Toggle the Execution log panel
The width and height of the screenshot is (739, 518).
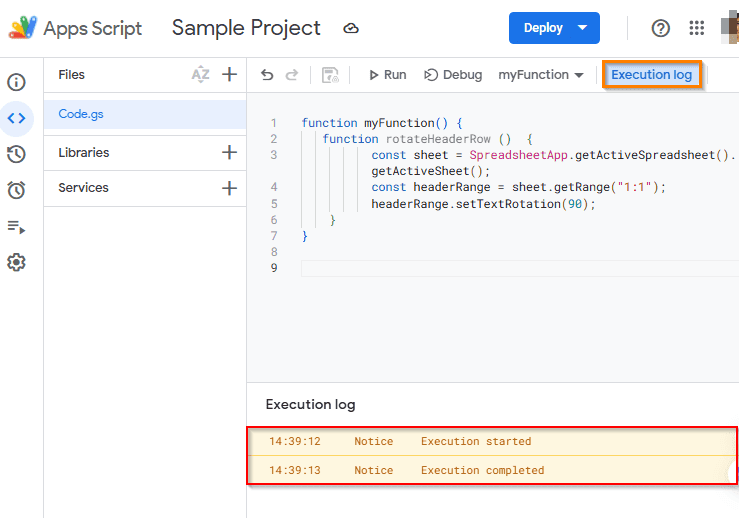(651, 75)
